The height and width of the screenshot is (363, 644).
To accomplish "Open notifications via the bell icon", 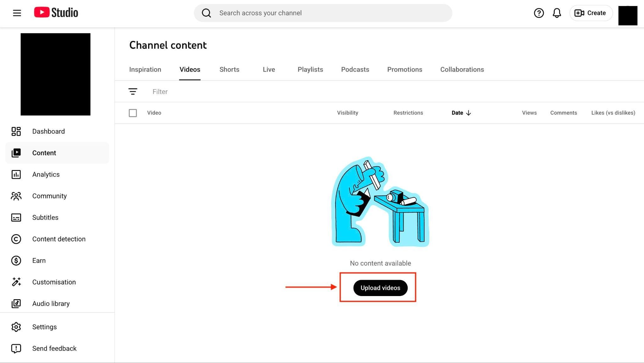I will (557, 13).
